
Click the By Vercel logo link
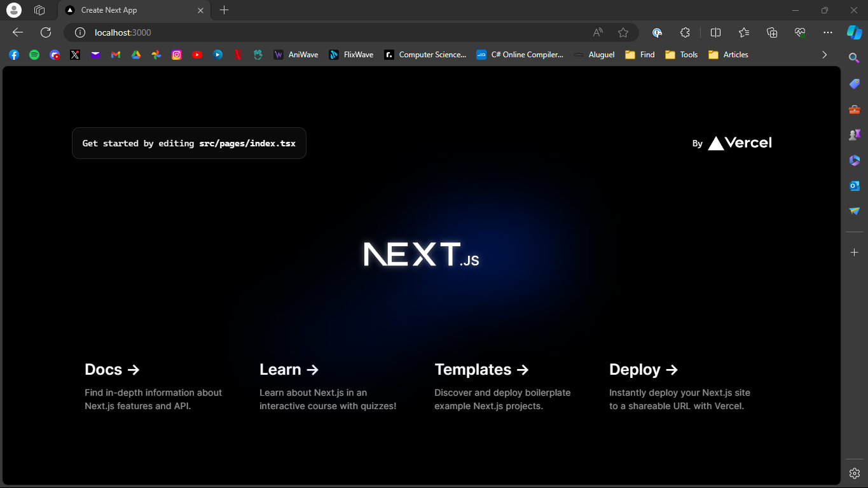pos(732,143)
